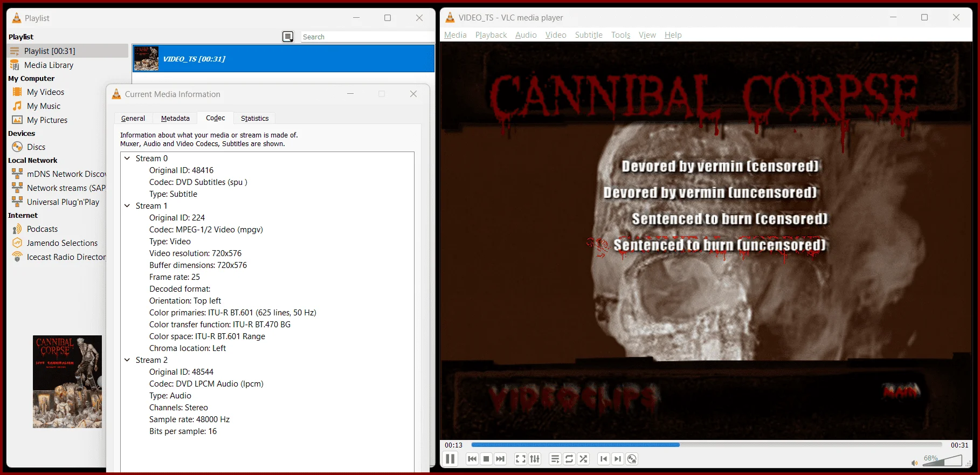Open the Video menu
This screenshot has height=475, width=980.
[x=556, y=35]
